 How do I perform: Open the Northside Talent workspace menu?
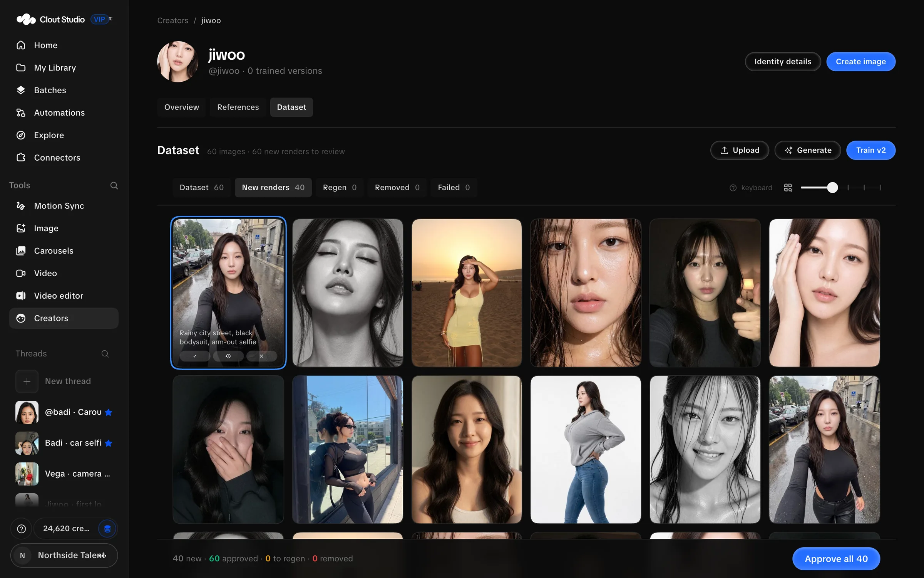pos(64,555)
